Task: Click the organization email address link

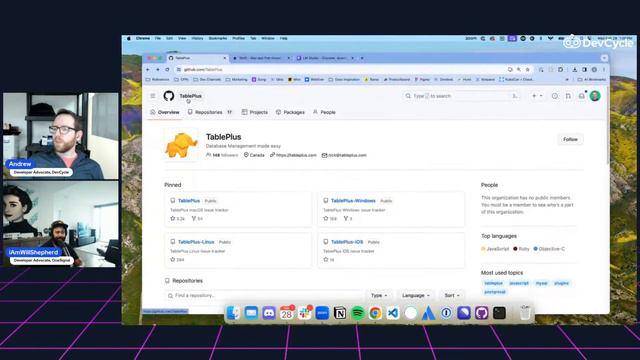Action: [x=347, y=155]
